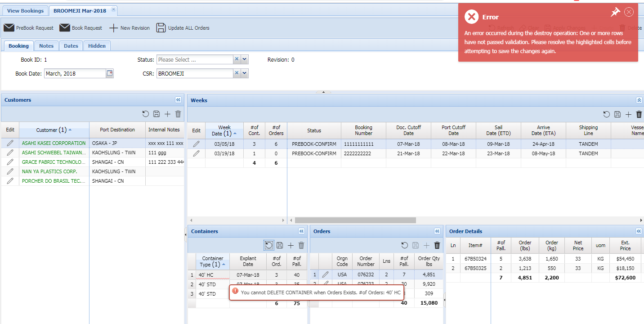Save changes in the Containers panel
644x324 pixels.
(280, 245)
